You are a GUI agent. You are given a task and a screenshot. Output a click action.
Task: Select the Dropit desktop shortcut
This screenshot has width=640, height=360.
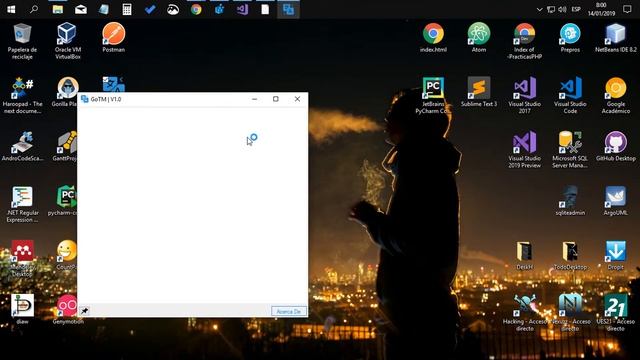click(616, 255)
